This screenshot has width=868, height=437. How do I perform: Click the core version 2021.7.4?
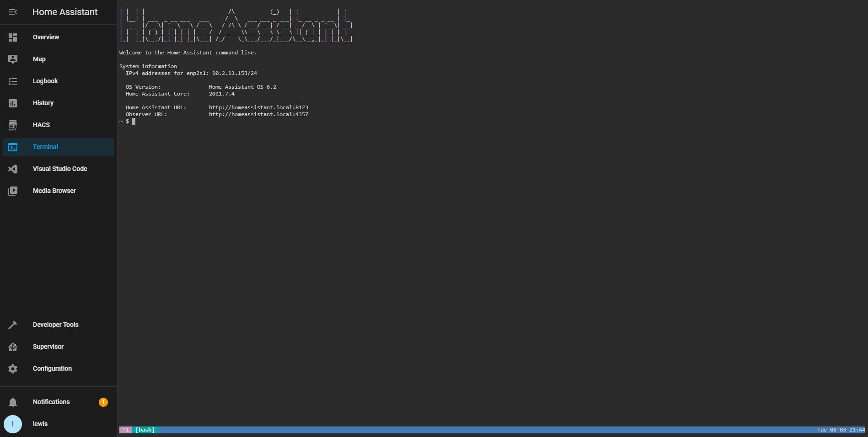point(222,94)
